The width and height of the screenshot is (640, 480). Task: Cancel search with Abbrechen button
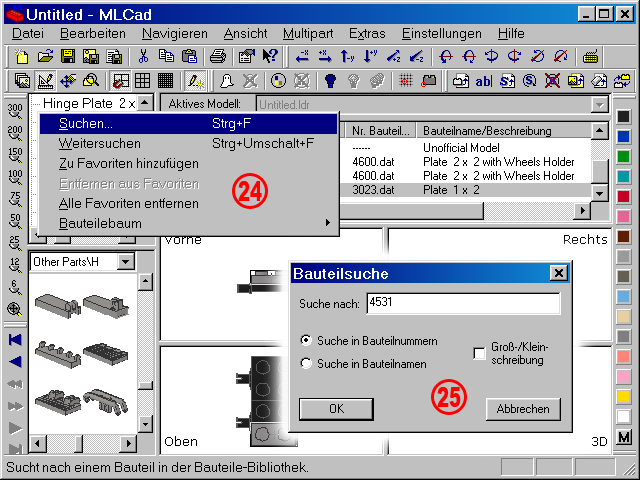coord(523,409)
